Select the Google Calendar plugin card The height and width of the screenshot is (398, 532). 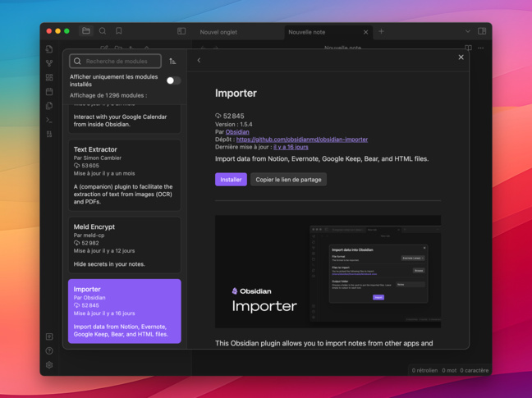(125, 119)
